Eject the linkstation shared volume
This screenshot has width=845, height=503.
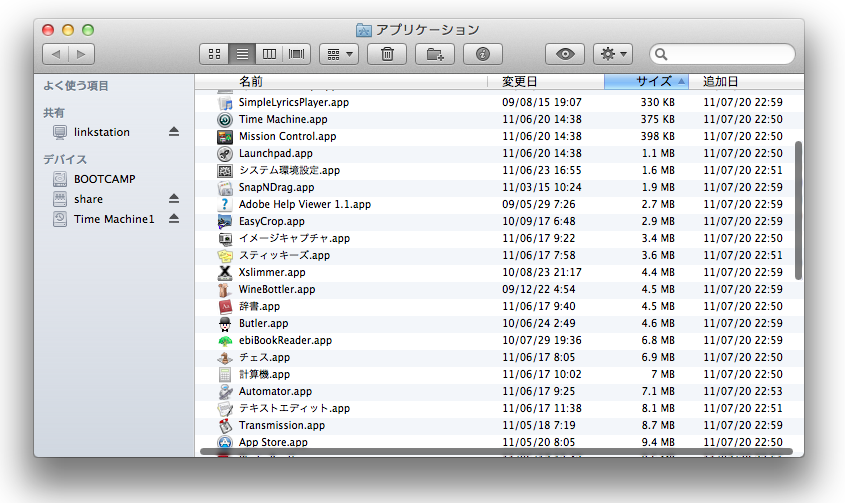(173, 132)
